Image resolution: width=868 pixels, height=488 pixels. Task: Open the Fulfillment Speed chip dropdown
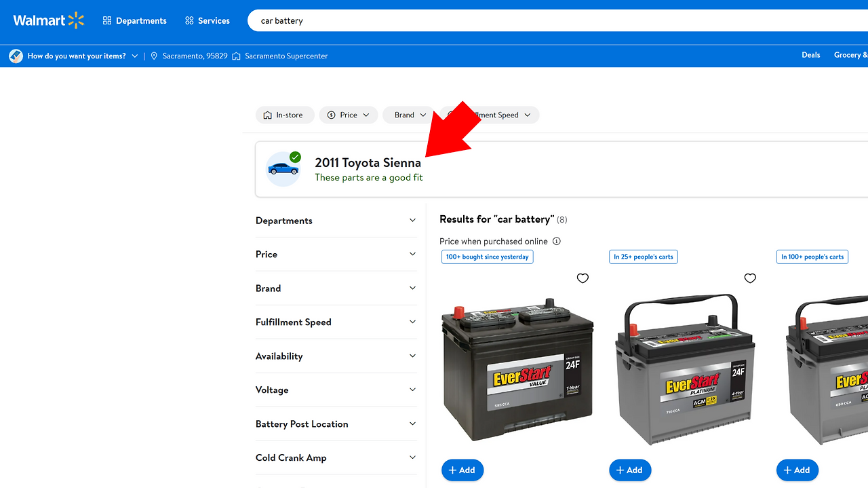(x=490, y=115)
